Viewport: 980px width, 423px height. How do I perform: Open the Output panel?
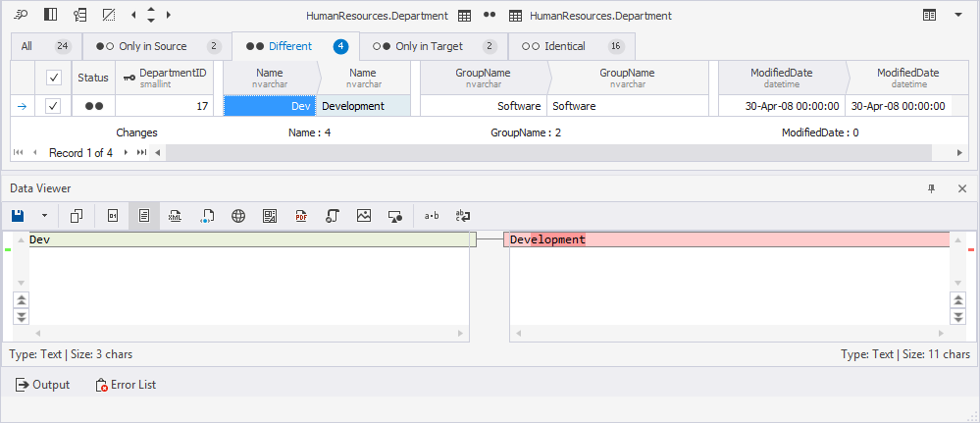click(x=42, y=385)
